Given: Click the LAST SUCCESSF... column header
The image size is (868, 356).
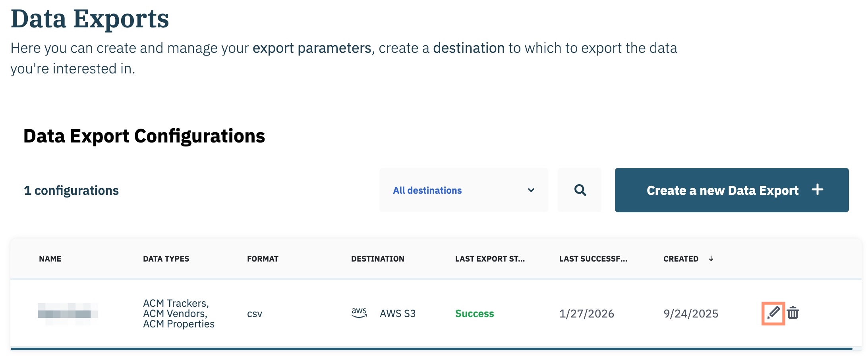Looking at the screenshot, I should [593, 259].
